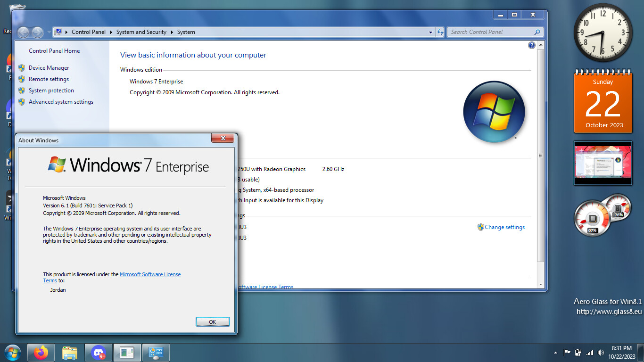Expand the arrow after Control Panel breadcrumb
644x362 pixels.
(111, 32)
